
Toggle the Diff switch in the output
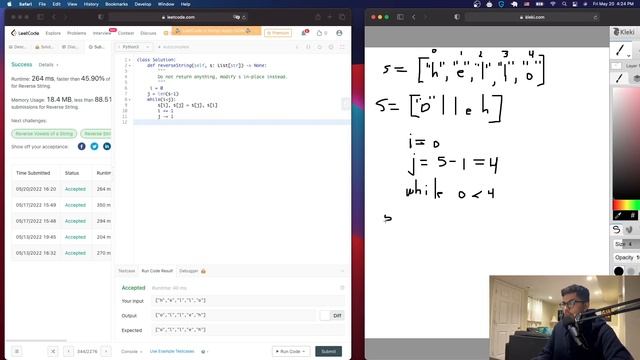point(325,316)
